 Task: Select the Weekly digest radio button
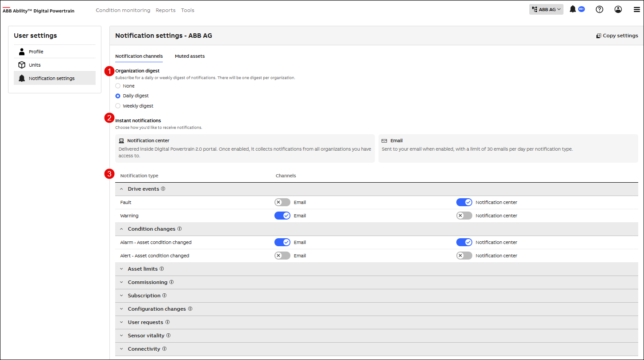point(118,106)
